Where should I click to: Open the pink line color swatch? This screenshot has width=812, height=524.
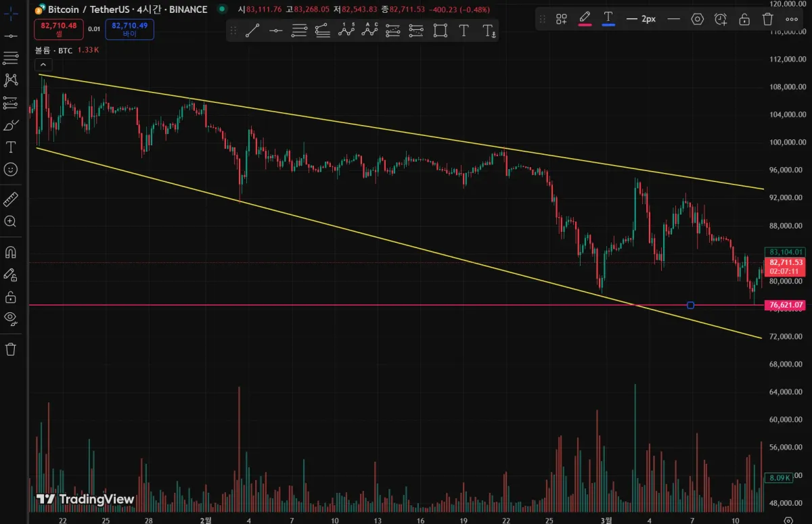click(585, 19)
